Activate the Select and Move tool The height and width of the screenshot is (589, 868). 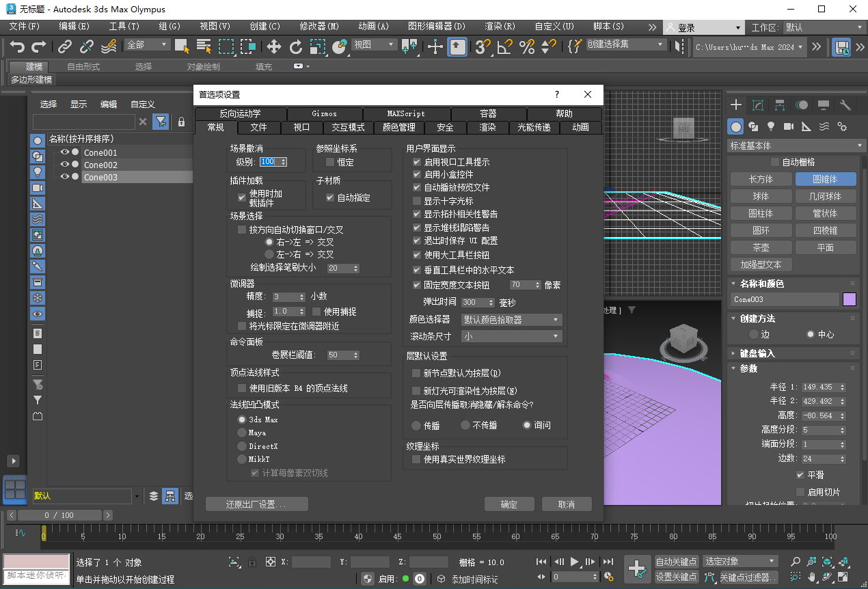coord(274,46)
